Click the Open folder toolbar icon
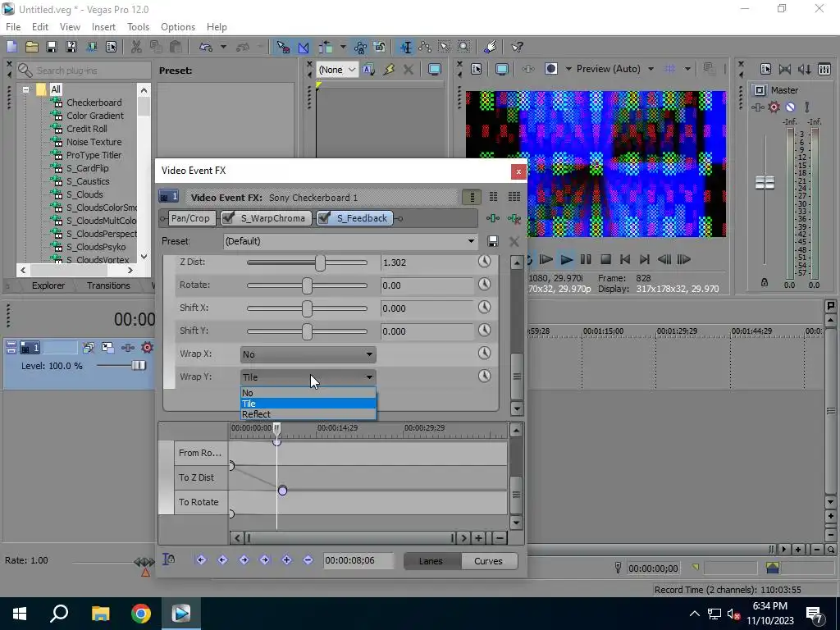The image size is (840, 630). 32,47
